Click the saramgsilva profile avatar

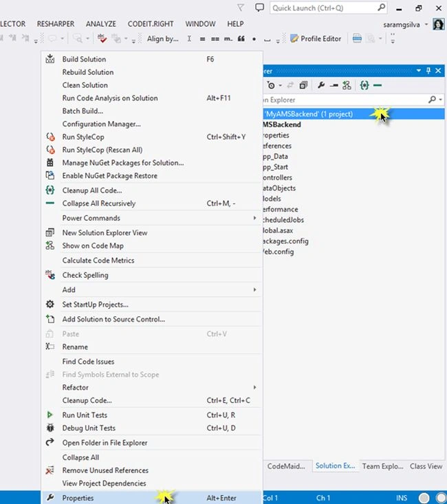pyautogui.click(x=438, y=25)
